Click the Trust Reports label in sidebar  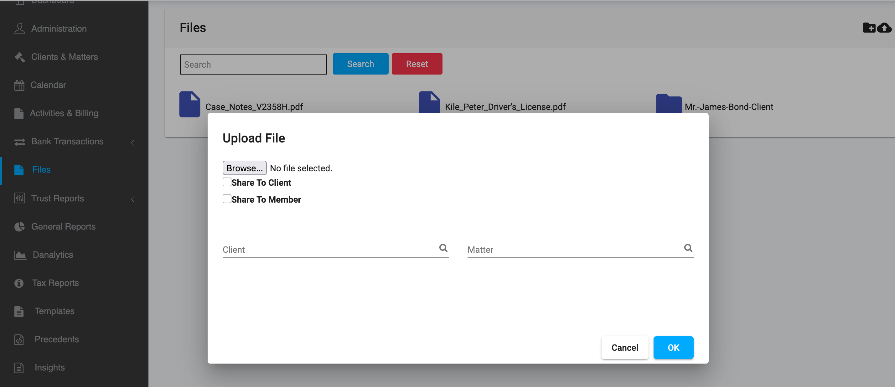click(58, 199)
